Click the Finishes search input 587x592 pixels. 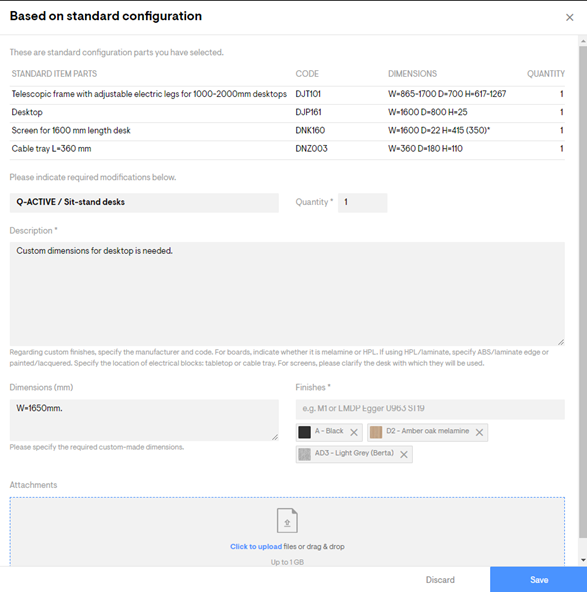tap(430, 409)
